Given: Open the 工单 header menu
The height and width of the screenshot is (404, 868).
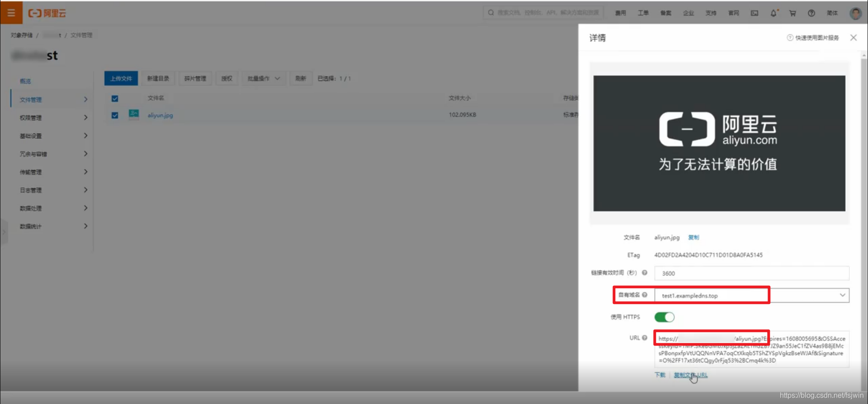Looking at the screenshot, I should tap(643, 13).
